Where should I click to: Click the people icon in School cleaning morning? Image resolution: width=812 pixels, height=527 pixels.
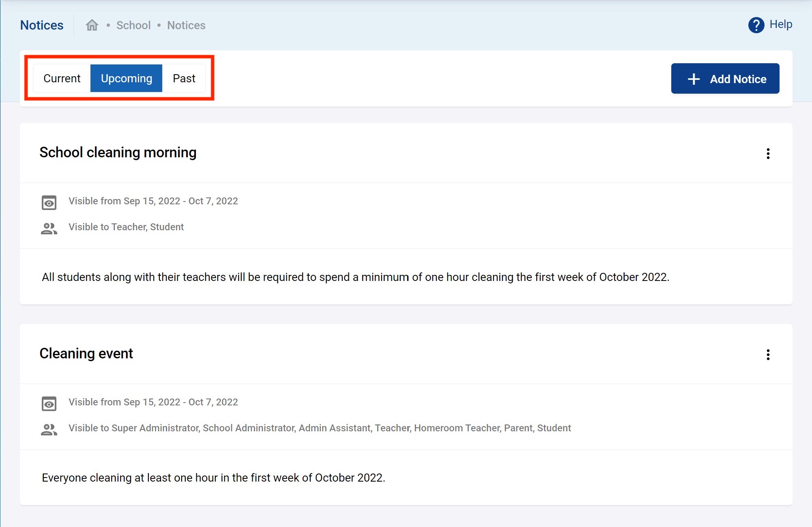click(x=49, y=228)
